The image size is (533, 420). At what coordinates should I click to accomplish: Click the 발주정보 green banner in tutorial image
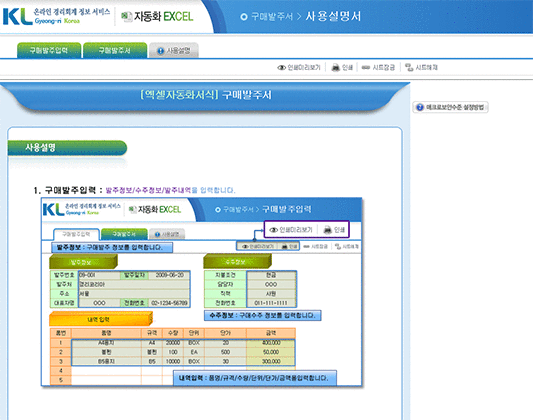(x=83, y=262)
